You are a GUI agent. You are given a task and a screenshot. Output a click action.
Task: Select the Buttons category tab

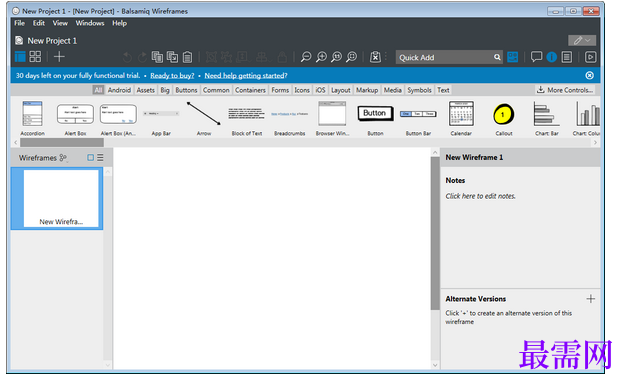(186, 90)
